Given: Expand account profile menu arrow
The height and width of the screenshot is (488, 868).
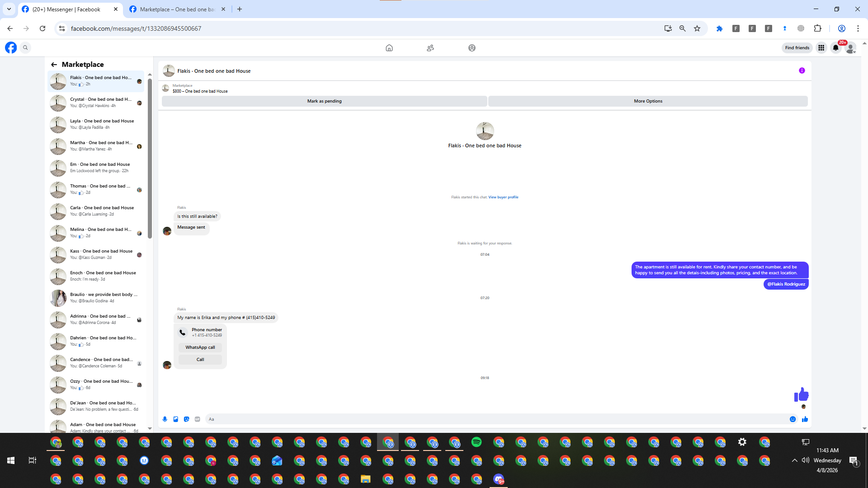Looking at the screenshot, I should click(x=854, y=52).
